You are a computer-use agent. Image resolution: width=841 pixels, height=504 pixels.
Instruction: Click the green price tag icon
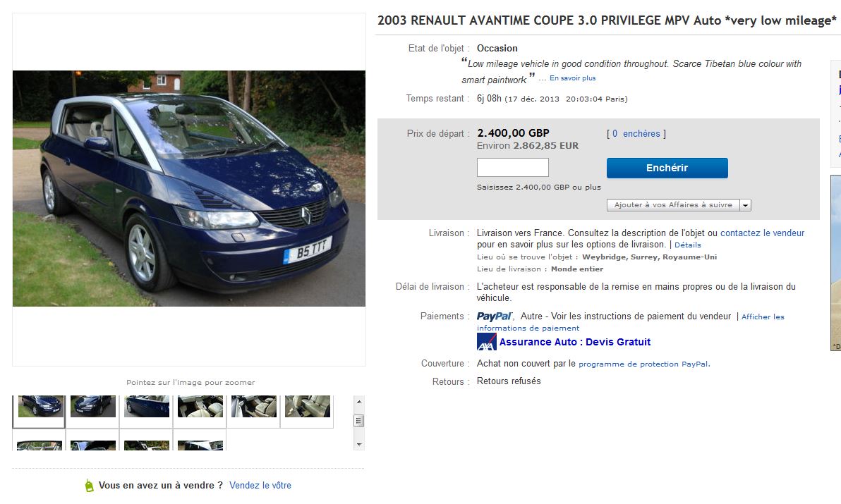click(x=89, y=486)
